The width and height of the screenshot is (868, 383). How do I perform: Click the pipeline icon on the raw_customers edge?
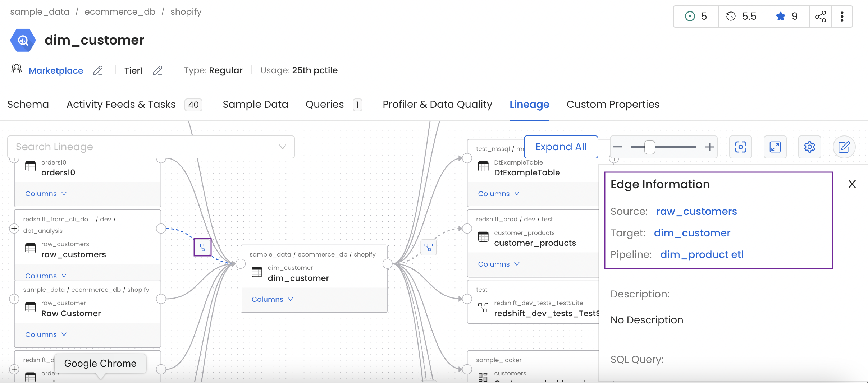point(202,247)
